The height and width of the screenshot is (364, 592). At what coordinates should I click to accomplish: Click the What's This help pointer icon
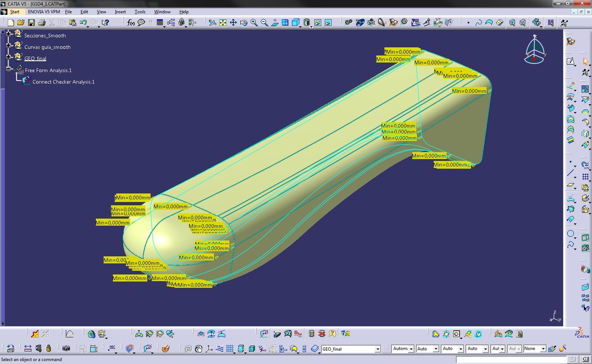pos(105,22)
